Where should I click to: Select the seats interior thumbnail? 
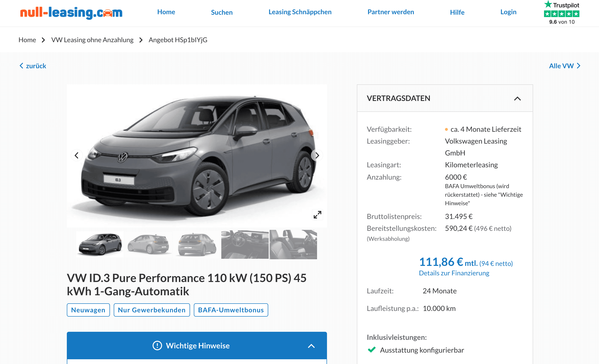pos(293,244)
